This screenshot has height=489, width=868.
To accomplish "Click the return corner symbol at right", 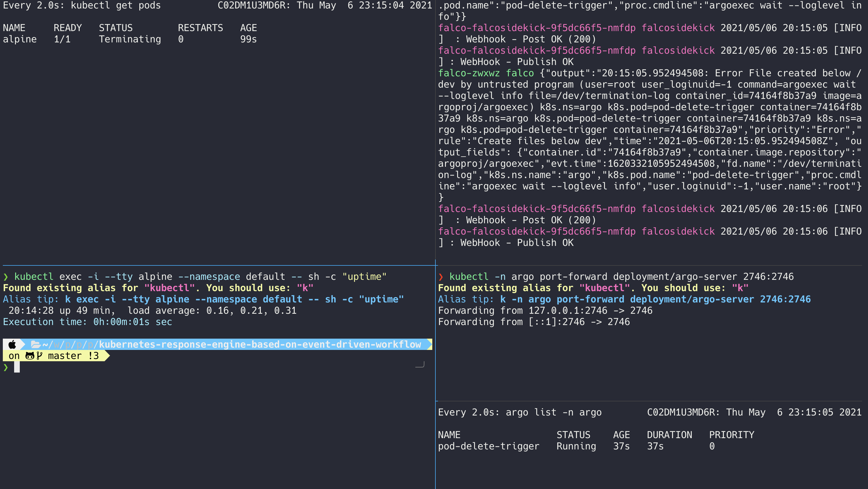I will pos(420,364).
